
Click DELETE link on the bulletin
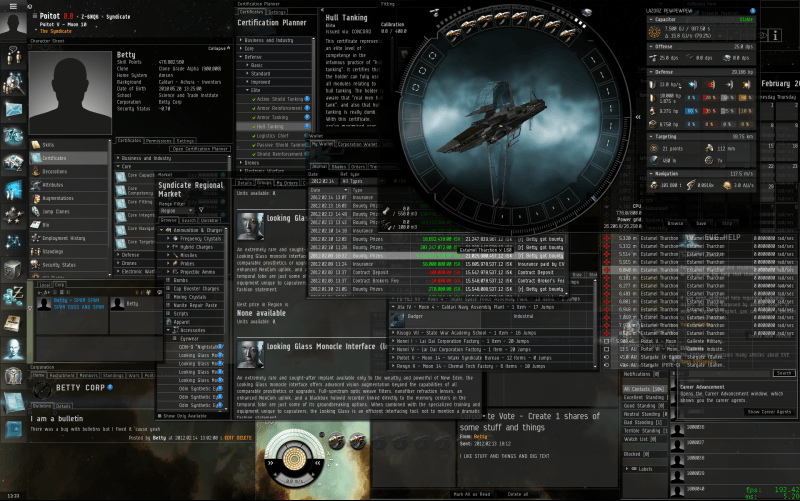click(245, 438)
